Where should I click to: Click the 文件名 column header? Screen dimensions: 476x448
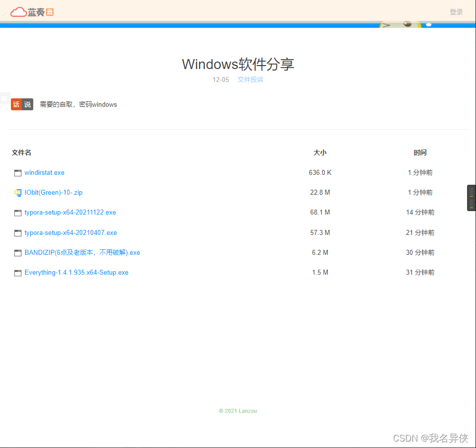(21, 152)
